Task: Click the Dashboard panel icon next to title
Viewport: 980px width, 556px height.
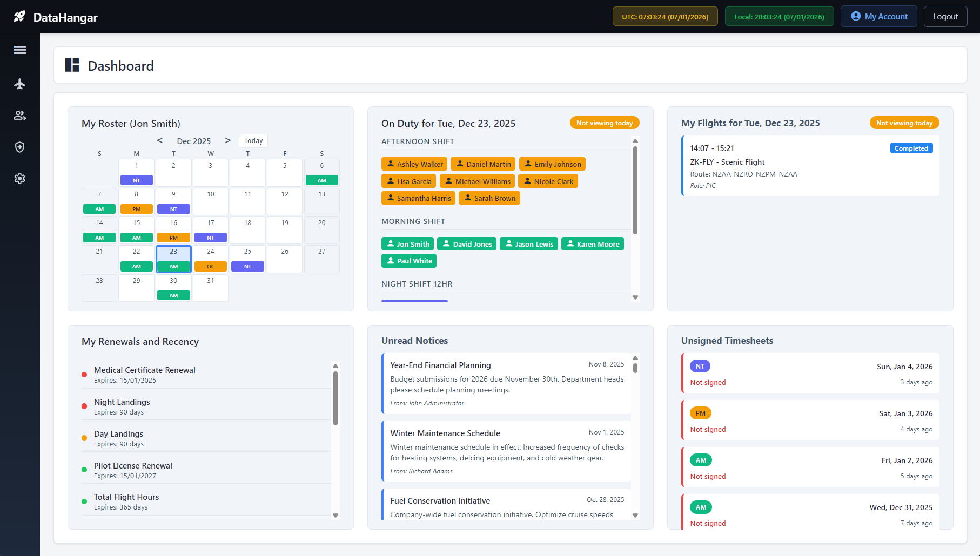Action: tap(72, 65)
